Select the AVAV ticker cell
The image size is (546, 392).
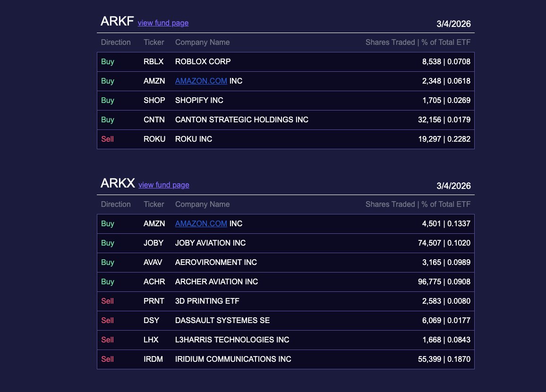tap(153, 262)
